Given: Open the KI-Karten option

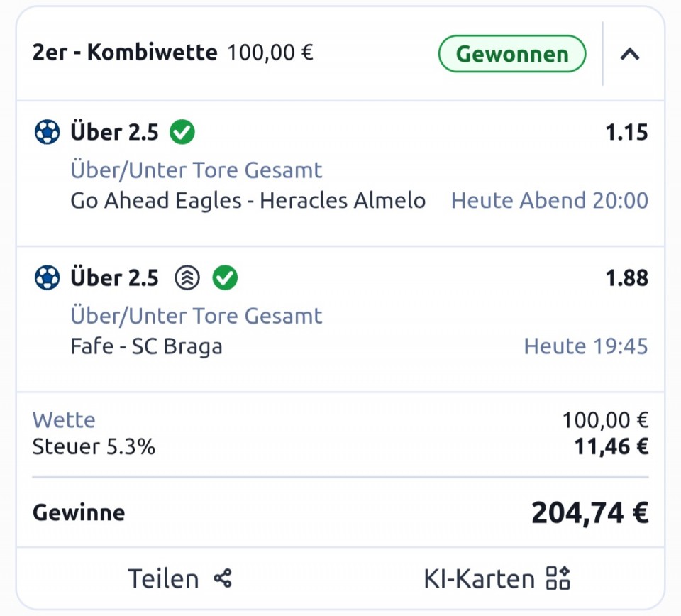Looking at the screenshot, I should coord(479,579).
